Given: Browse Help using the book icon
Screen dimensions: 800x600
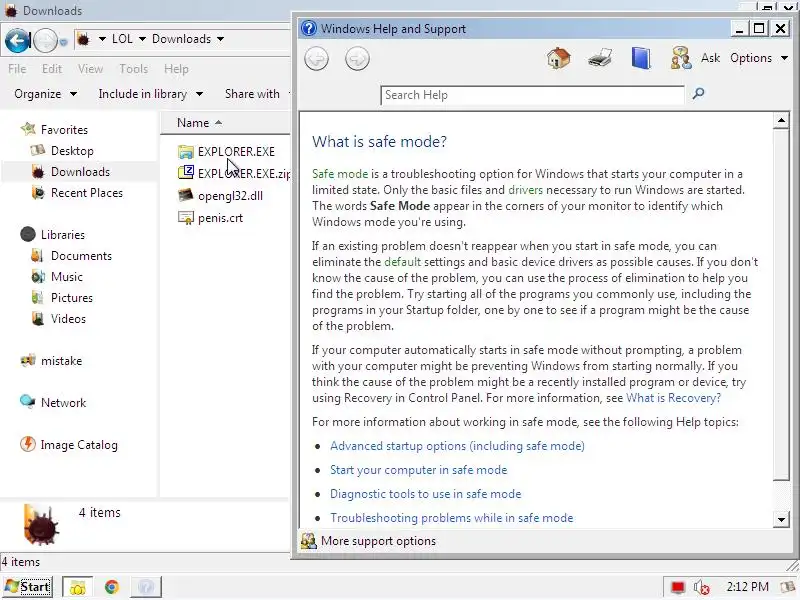Looking at the screenshot, I should [641, 58].
